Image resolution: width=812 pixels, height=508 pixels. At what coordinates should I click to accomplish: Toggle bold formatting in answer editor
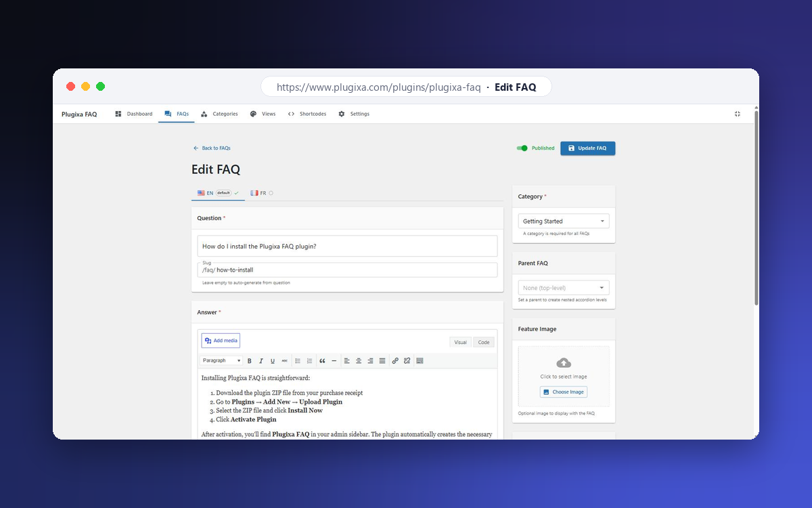(x=249, y=361)
